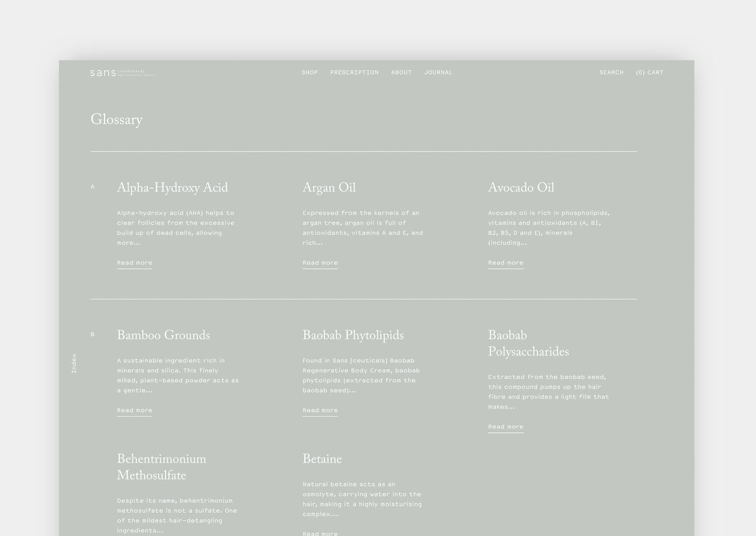Click the Glossary page title
Image resolution: width=756 pixels, height=536 pixels.
click(x=116, y=120)
